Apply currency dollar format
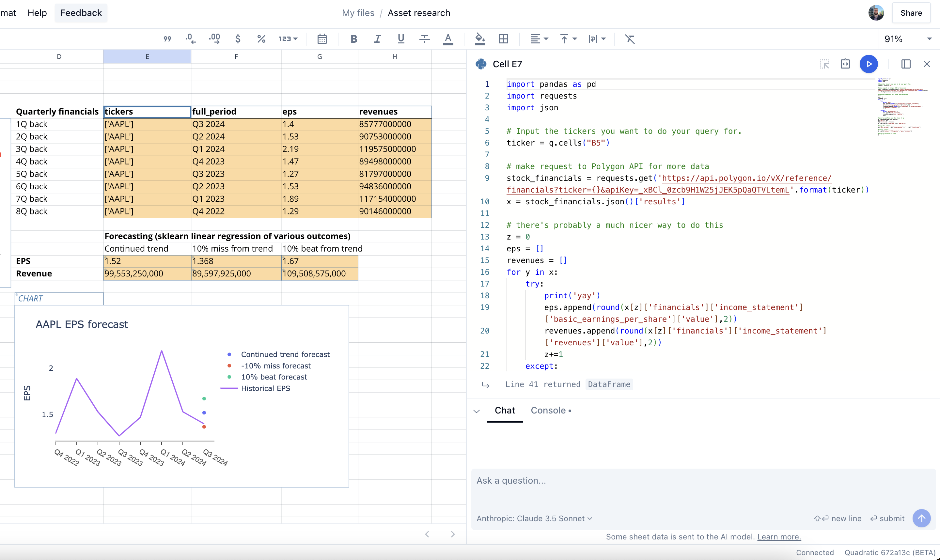The image size is (940, 560). (238, 39)
